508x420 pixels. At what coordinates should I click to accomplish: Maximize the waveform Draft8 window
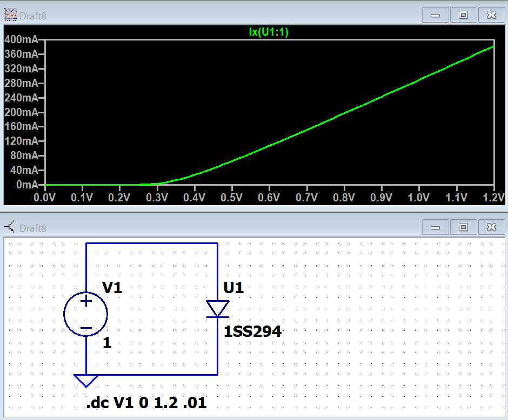pos(463,15)
